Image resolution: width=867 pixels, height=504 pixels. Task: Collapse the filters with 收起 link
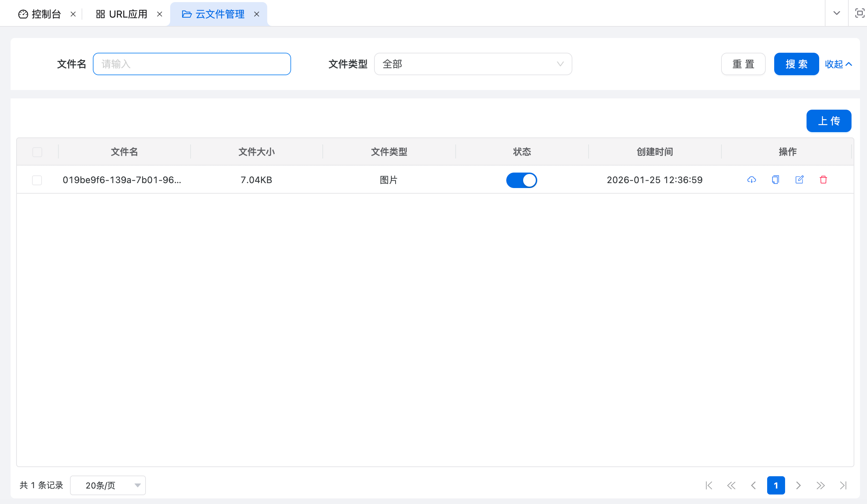pos(838,64)
